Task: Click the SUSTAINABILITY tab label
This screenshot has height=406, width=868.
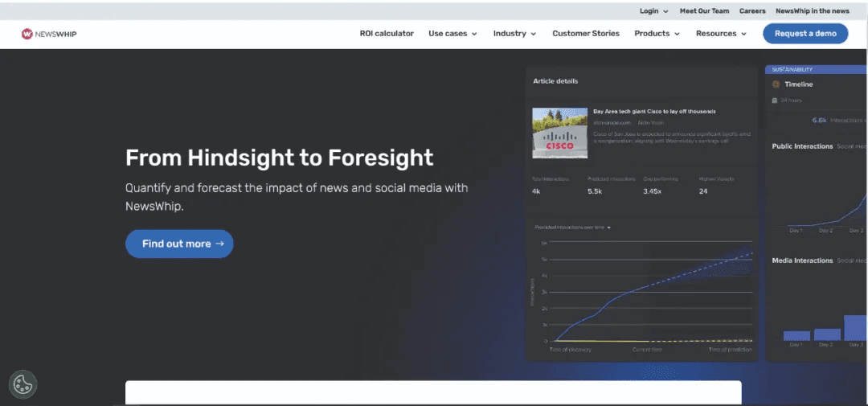Action: (792, 70)
